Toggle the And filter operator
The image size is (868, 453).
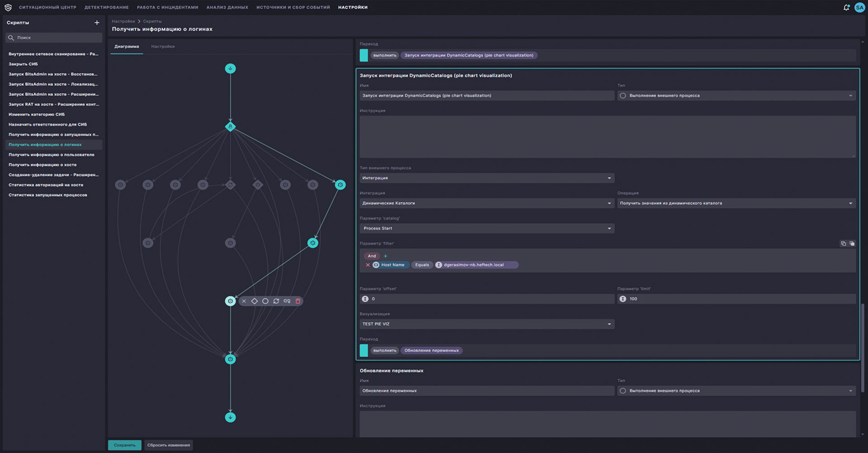pos(372,256)
